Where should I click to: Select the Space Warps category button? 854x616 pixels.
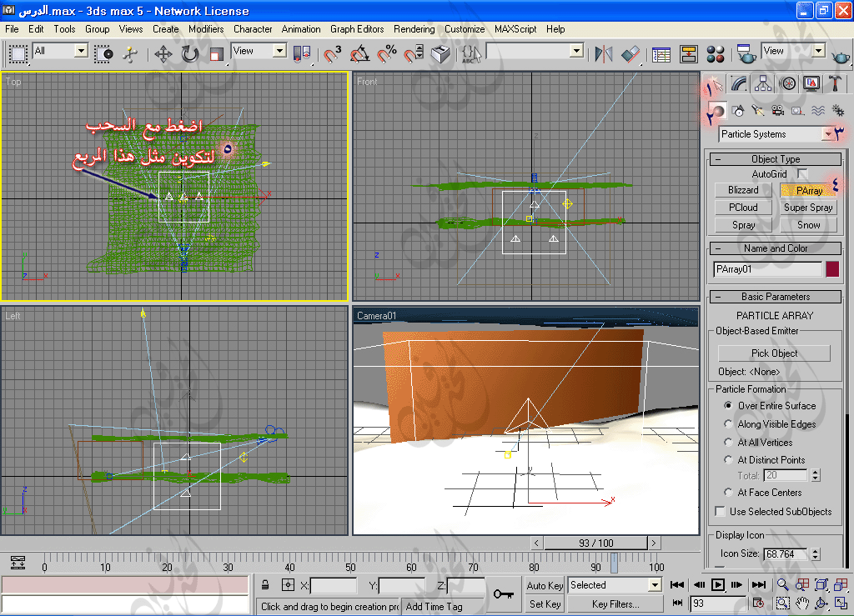click(x=818, y=111)
